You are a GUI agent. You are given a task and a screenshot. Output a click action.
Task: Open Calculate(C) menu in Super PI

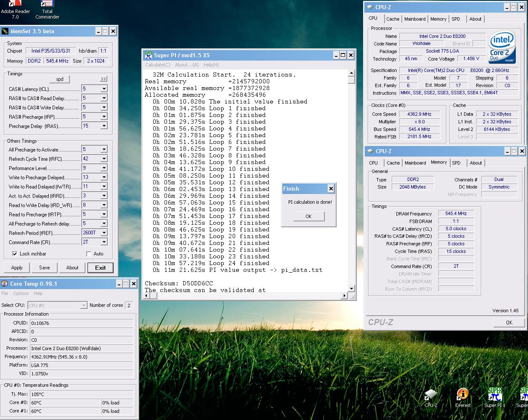pyautogui.click(x=157, y=65)
